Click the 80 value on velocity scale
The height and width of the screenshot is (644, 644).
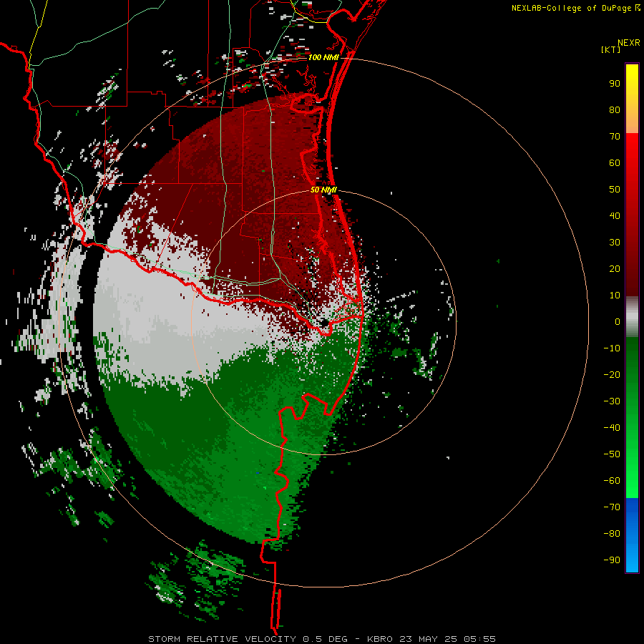click(615, 110)
